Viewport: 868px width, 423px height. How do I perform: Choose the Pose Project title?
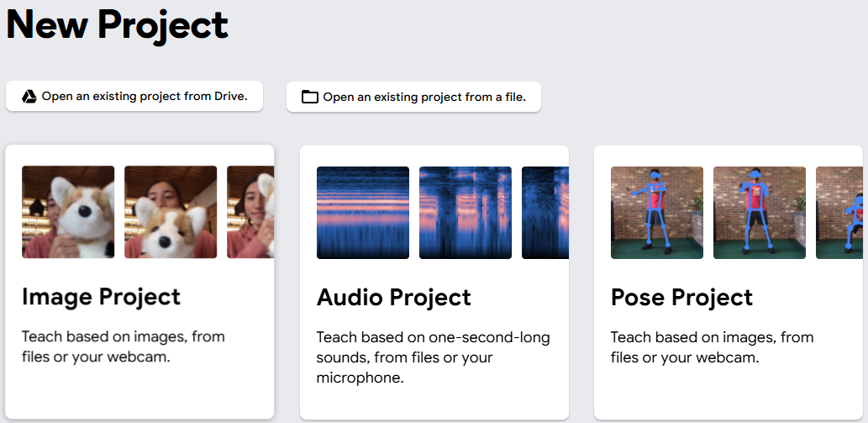(681, 298)
